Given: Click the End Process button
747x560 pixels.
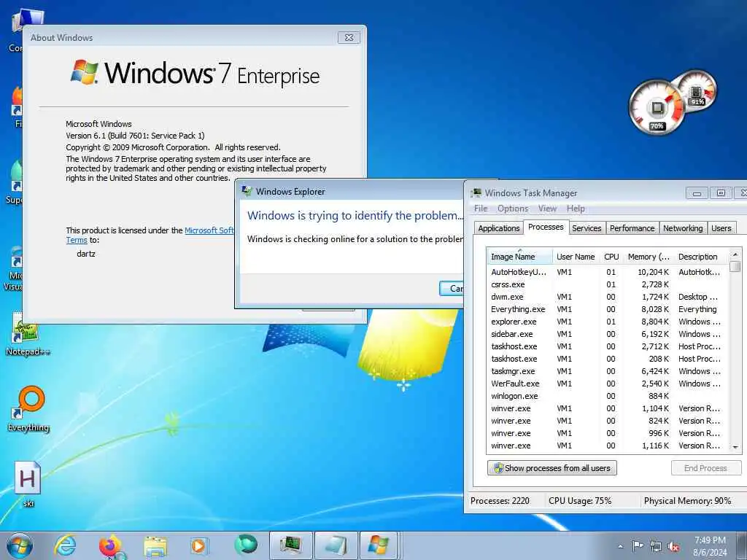Looking at the screenshot, I should tap(706, 468).
